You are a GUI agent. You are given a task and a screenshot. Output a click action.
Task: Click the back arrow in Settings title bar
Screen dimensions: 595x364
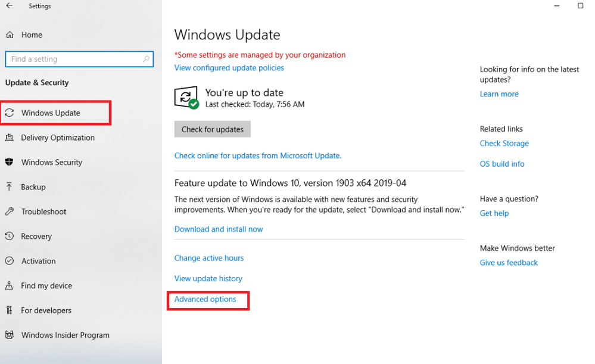click(9, 6)
